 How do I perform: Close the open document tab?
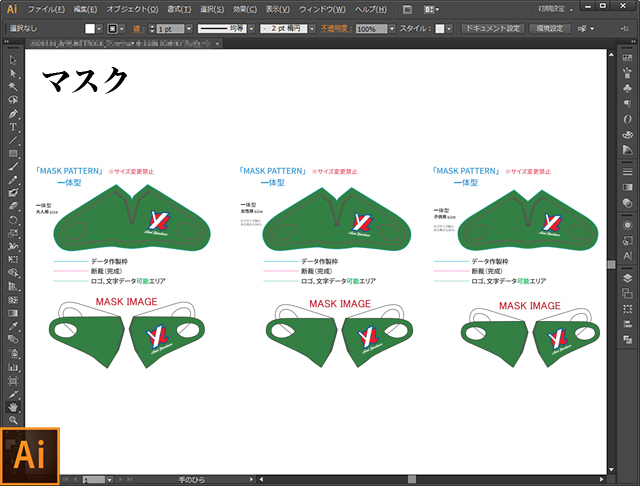(x=217, y=43)
